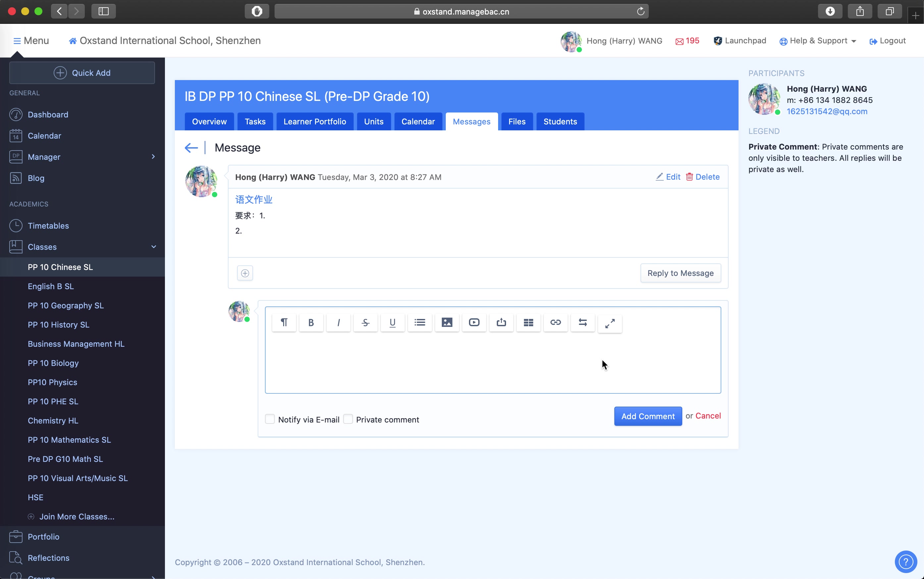Open messages via the envelope icon showing 195

coord(687,41)
